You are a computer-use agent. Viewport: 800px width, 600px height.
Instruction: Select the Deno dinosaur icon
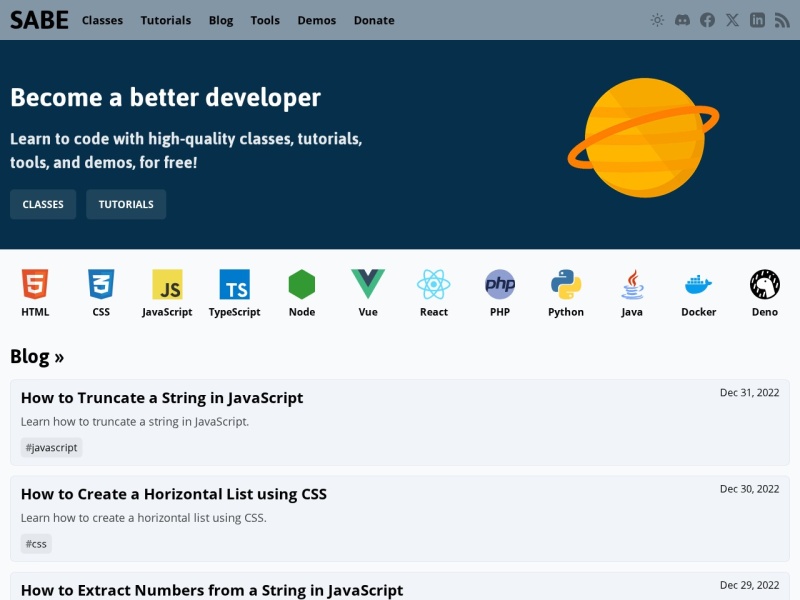point(765,284)
